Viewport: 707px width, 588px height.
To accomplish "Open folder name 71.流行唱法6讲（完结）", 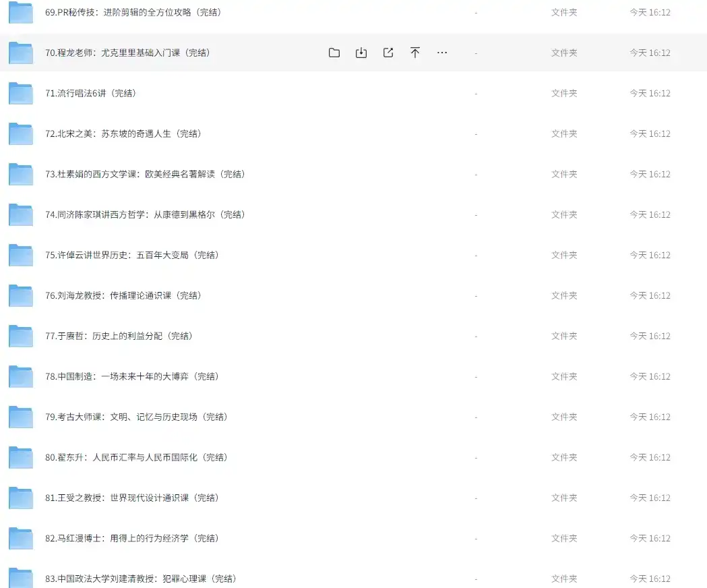I will [90, 94].
